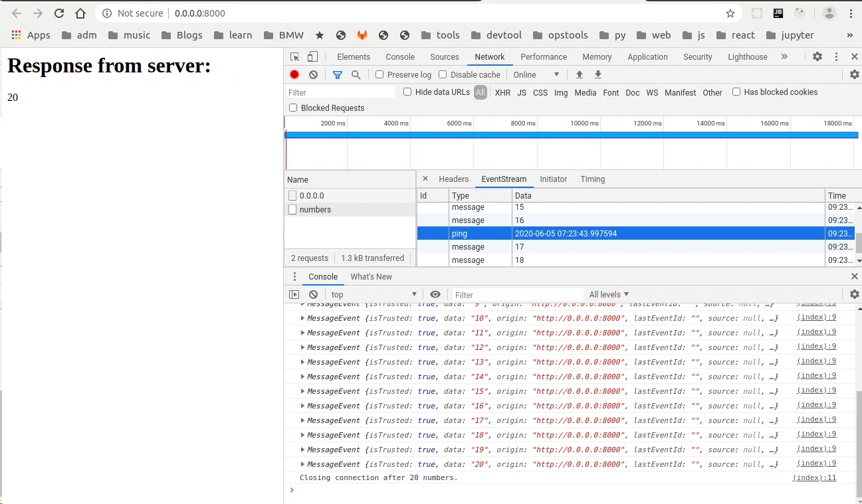Screen dimensions: 862x504
Task: Open the All levels log dropdown
Action: [x=609, y=294]
